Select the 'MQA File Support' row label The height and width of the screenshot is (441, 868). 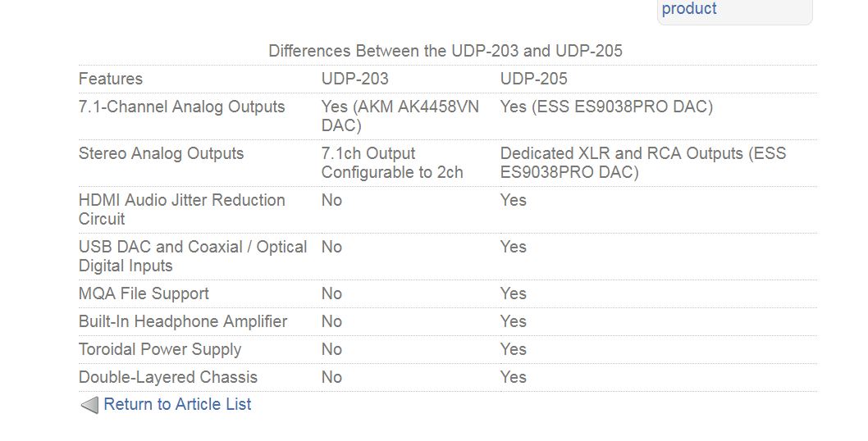(x=144, y=293)
